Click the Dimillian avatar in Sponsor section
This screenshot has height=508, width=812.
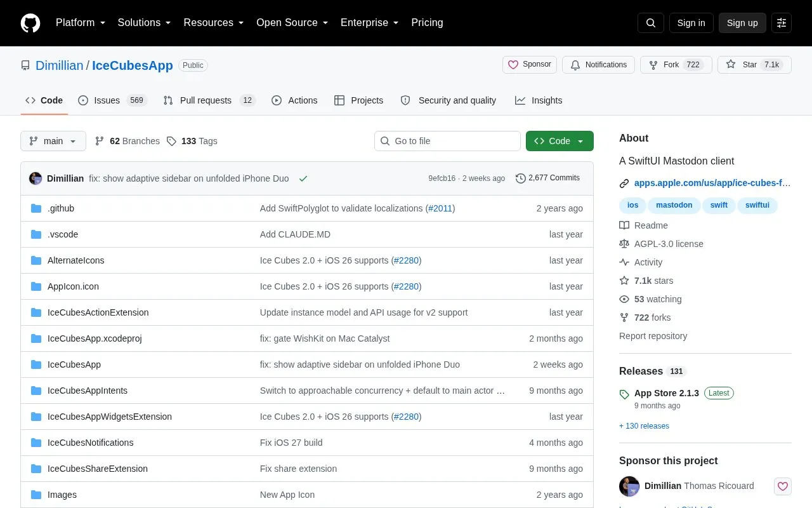point(629,486)
